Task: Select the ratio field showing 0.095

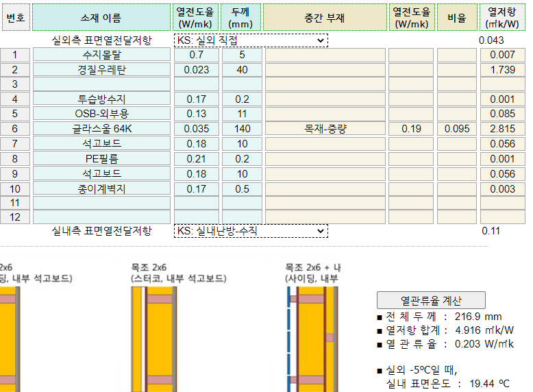Action: [456, 129]
